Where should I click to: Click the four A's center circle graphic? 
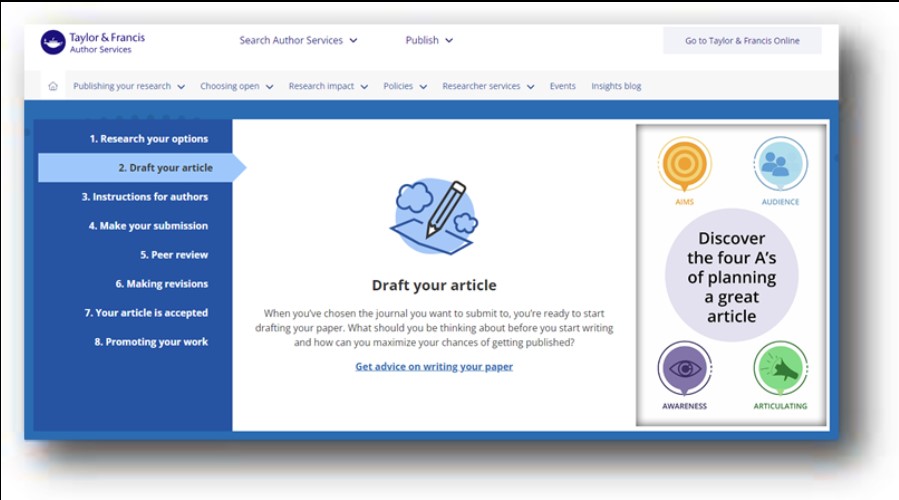tap(731, 277)
